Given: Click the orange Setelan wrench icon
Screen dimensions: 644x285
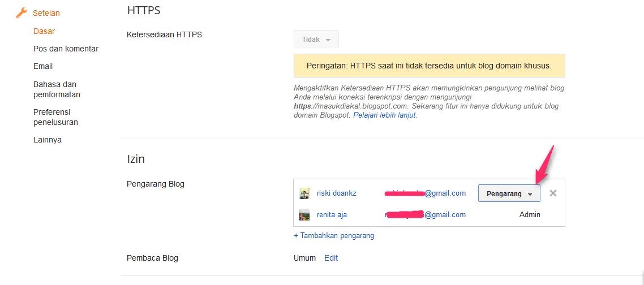Looking at the screenshot, I should coord(22,13).
